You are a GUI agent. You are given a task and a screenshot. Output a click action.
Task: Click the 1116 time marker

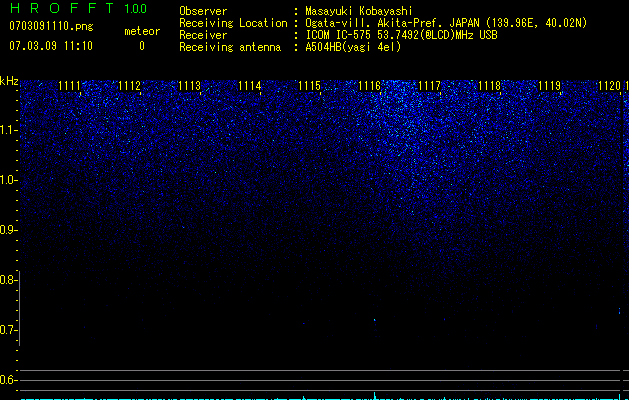click(x=369, y=86)
